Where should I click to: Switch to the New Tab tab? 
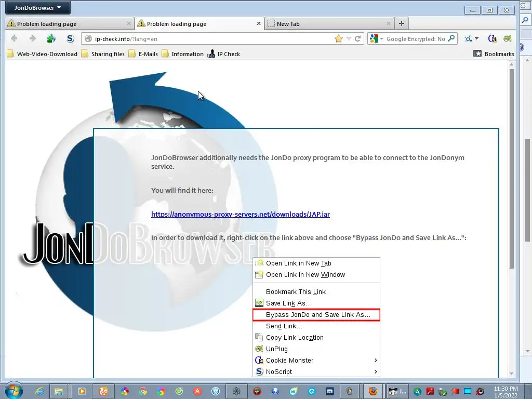[x=329, y=23]
